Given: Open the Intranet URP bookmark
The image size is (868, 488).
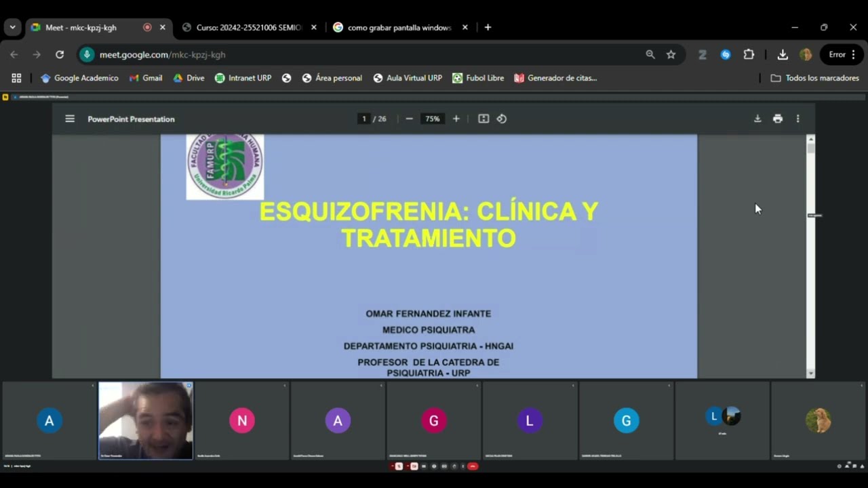Looking at the screenshot, I should tap(243, 78).
